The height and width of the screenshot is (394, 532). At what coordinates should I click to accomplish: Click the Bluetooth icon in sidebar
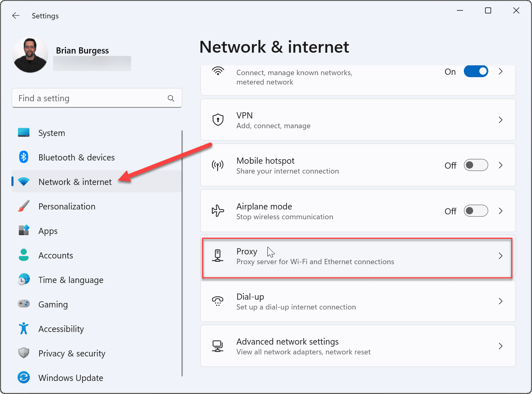point(24,157)
